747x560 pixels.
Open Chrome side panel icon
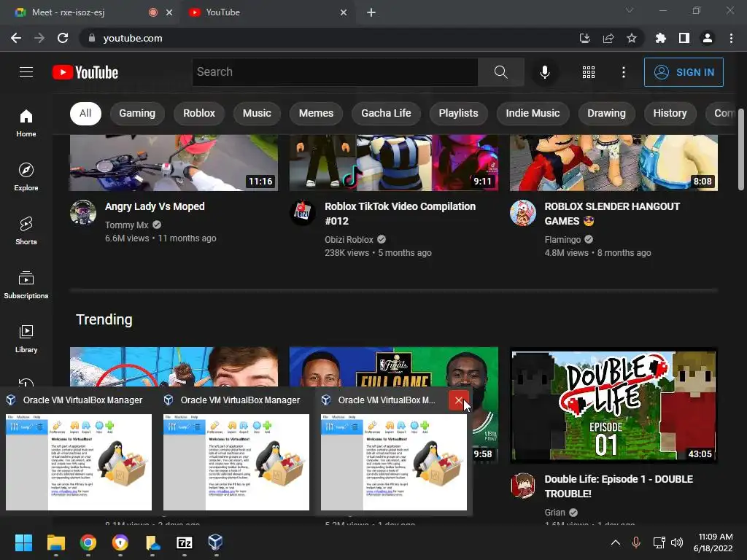(x=684, y=38)
